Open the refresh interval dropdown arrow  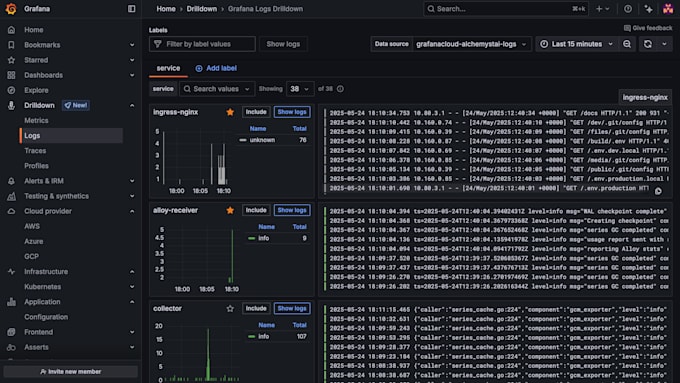664,44
